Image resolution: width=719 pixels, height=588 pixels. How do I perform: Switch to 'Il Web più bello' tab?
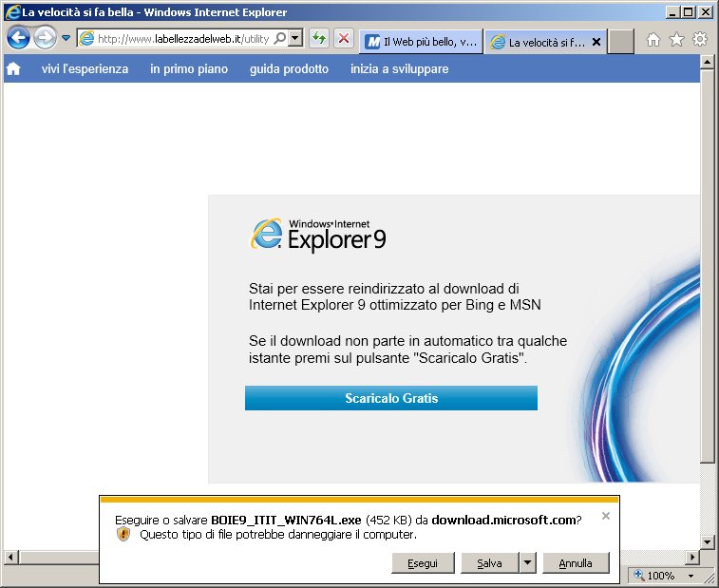tap(421, 42)
